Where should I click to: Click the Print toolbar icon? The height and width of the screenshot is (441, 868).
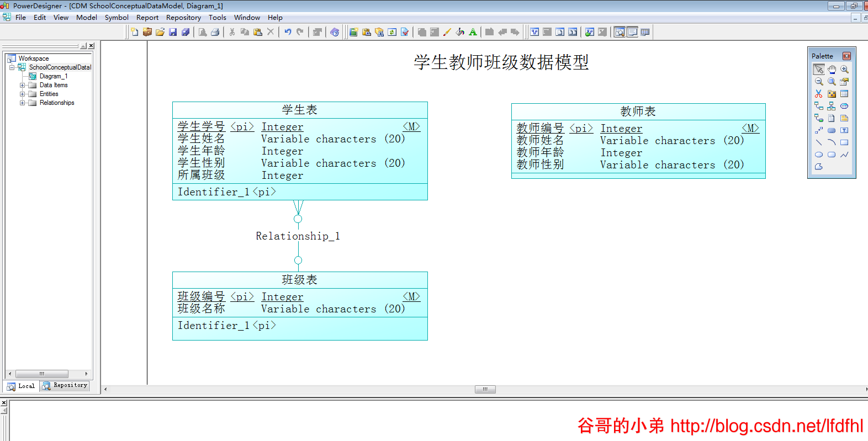[x=215, y=32]
